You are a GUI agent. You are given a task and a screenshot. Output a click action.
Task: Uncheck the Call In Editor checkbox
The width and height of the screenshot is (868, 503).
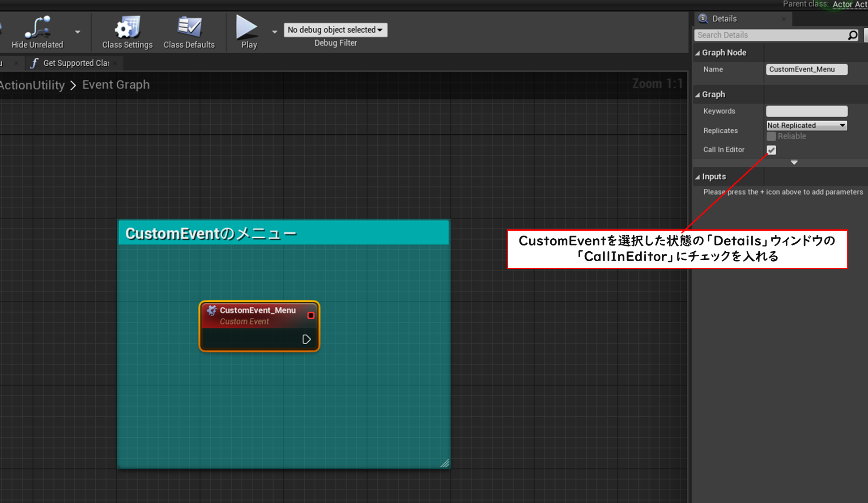pyautogui.click(x=771, y=150)
